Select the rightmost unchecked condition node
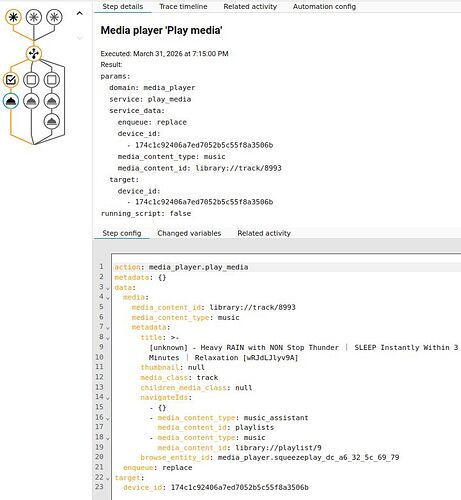This screenshot has width=461, height=500. [x=52, y=80]
